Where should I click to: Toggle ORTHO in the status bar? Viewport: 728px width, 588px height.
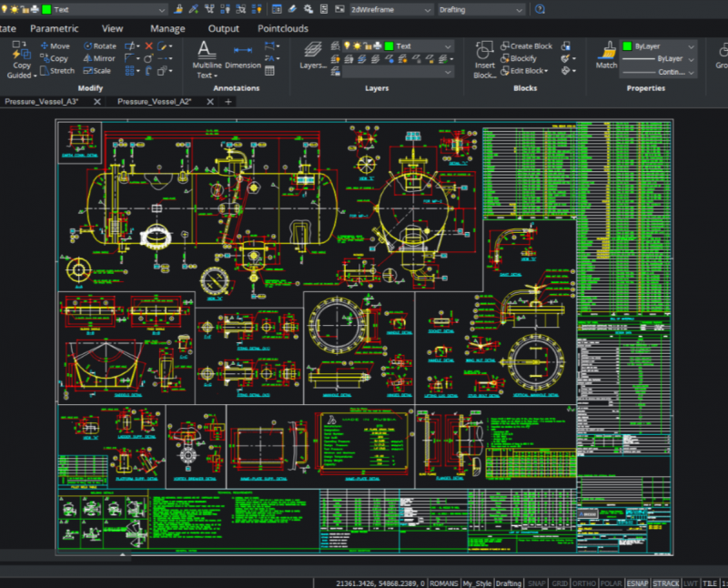[x=584, y=583]
